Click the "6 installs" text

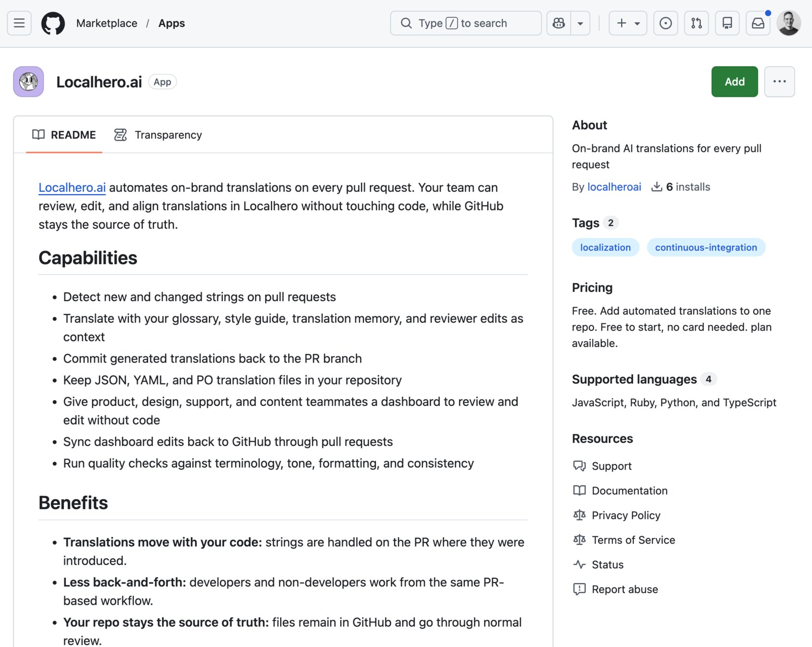point(688,187)
